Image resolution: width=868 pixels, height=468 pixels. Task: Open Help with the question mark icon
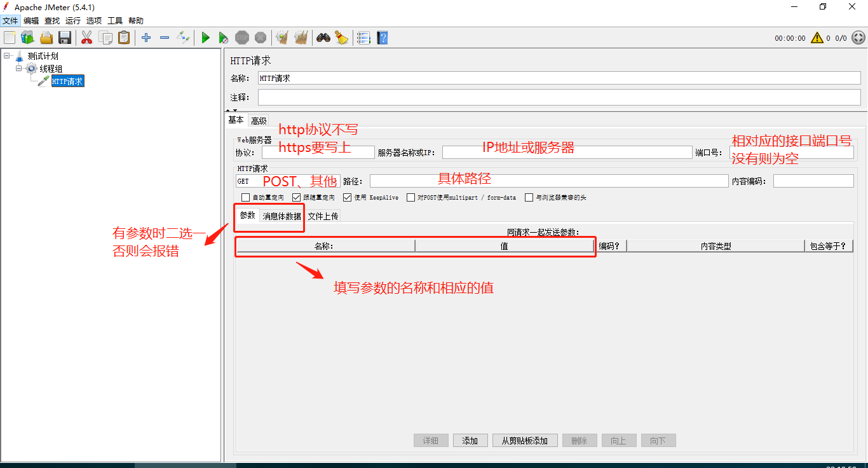[382, 38]
